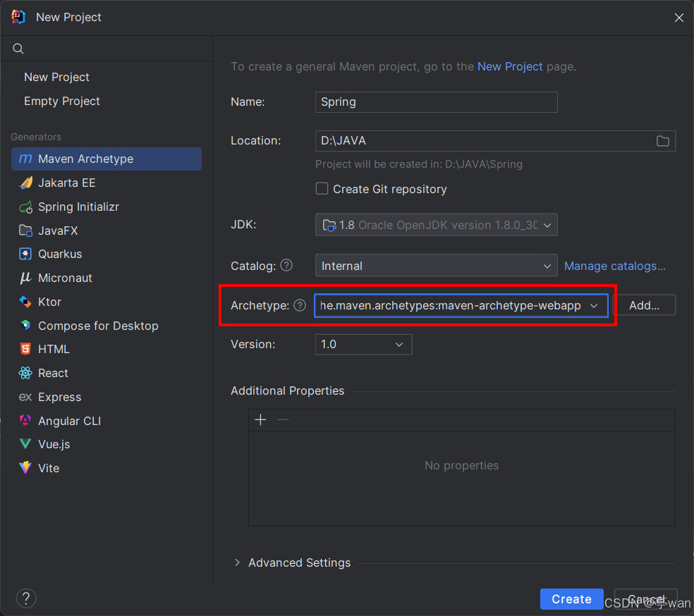
Task: Click the Create button
Action: coord(571,599)
